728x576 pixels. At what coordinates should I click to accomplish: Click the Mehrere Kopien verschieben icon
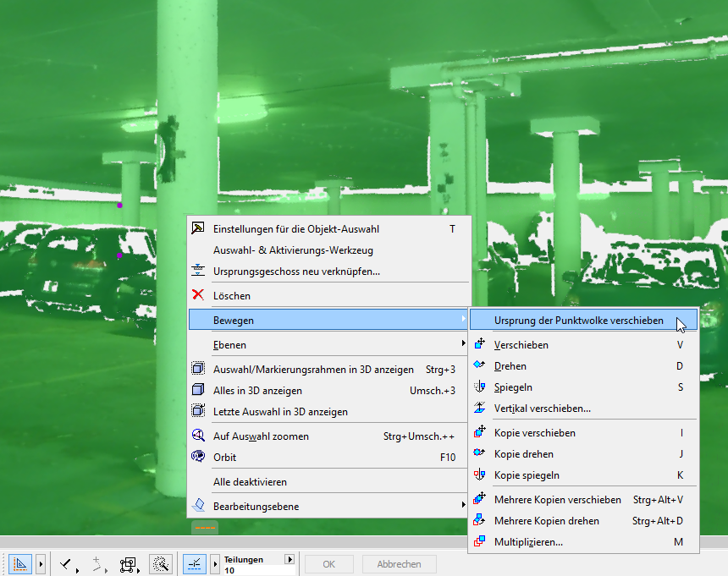pos(480,498)
